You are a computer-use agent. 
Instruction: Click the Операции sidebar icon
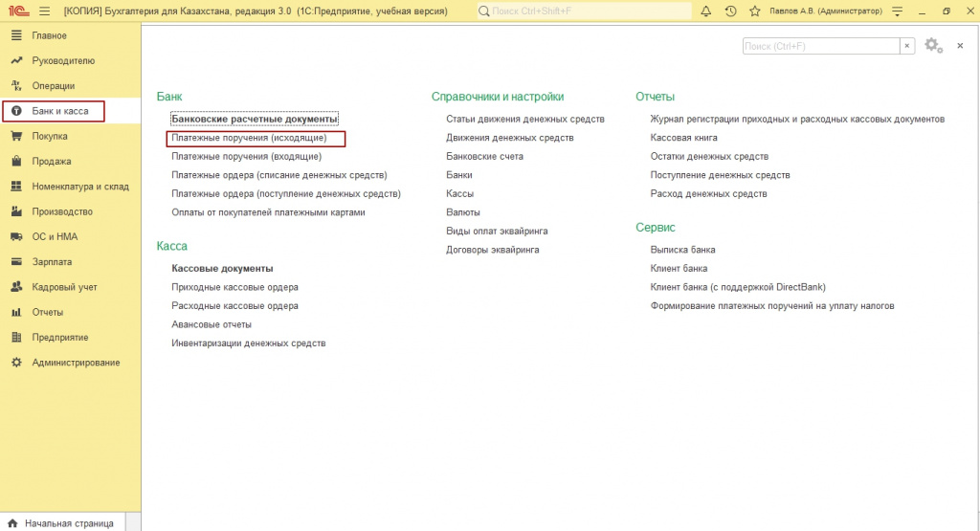coord(16,85)
